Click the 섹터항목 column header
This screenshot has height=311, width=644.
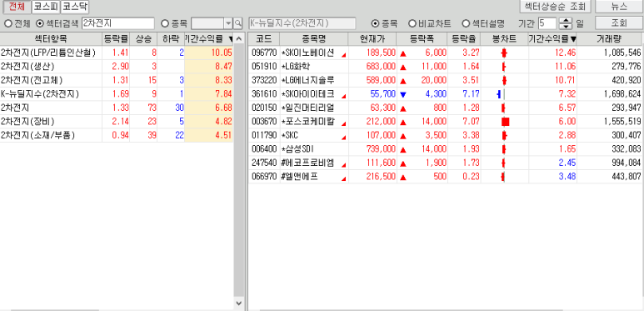51,39
